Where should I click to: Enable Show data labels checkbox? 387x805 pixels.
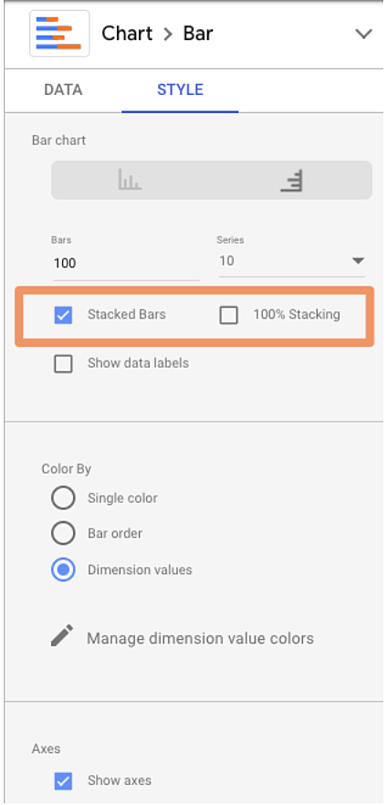63,364
